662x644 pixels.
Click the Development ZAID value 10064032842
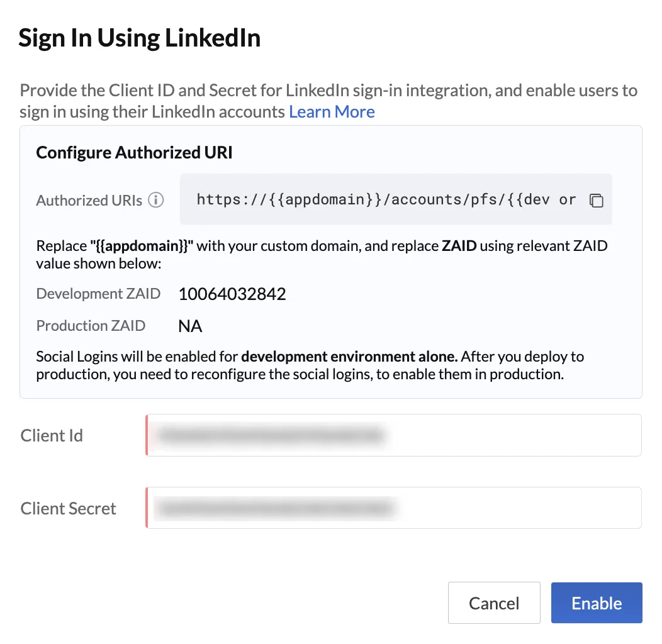tap(232, 294)
